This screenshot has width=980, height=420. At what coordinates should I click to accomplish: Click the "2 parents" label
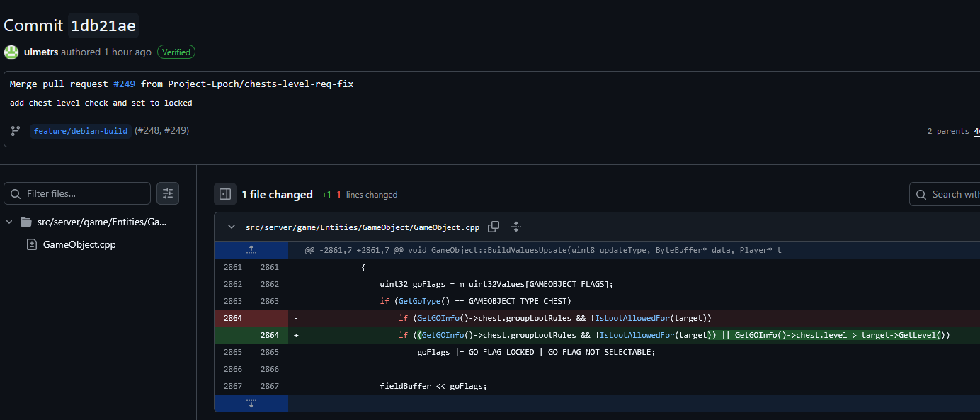(948, 131)
